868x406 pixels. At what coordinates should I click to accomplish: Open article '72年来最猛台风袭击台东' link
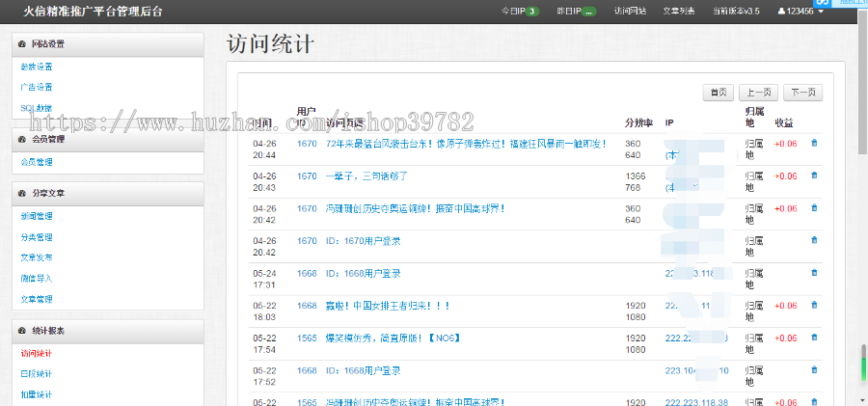466,144
